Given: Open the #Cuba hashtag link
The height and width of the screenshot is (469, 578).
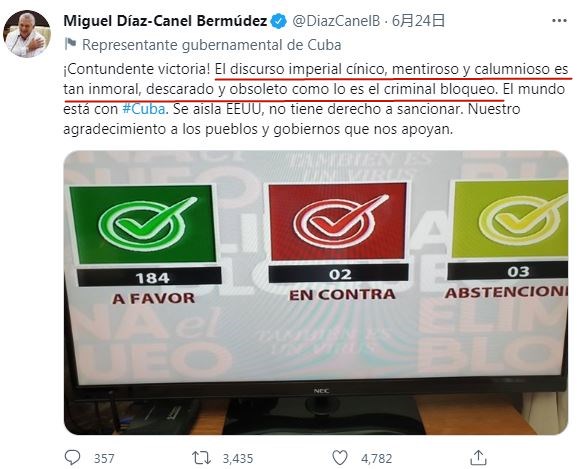Looking at the screenshot, I should click(143, 109).
